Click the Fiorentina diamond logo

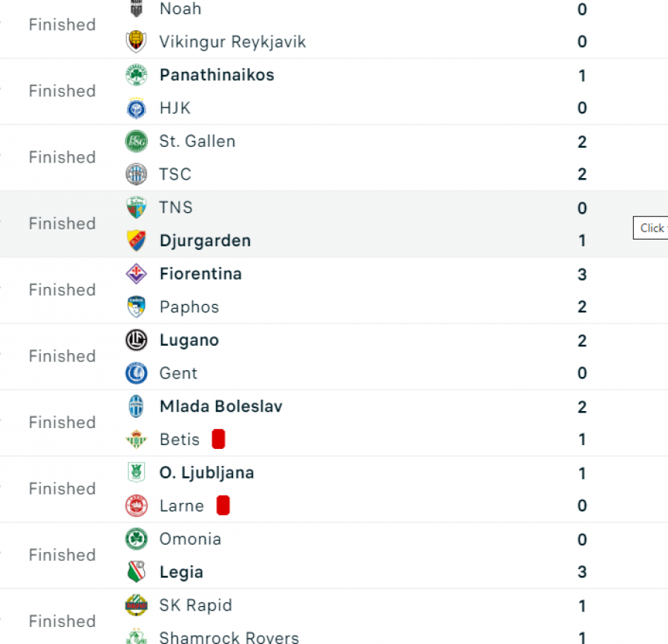[x=137, y=274]
